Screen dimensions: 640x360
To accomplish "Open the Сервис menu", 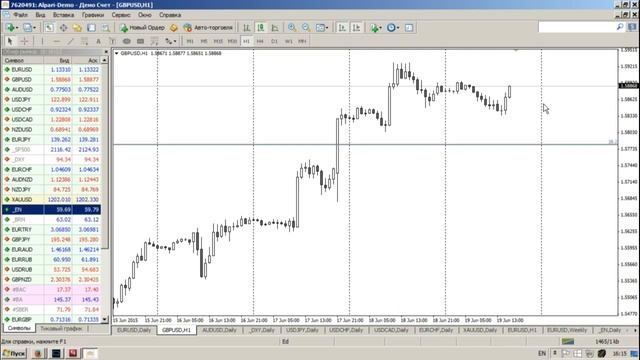I will tap(121, 15).
